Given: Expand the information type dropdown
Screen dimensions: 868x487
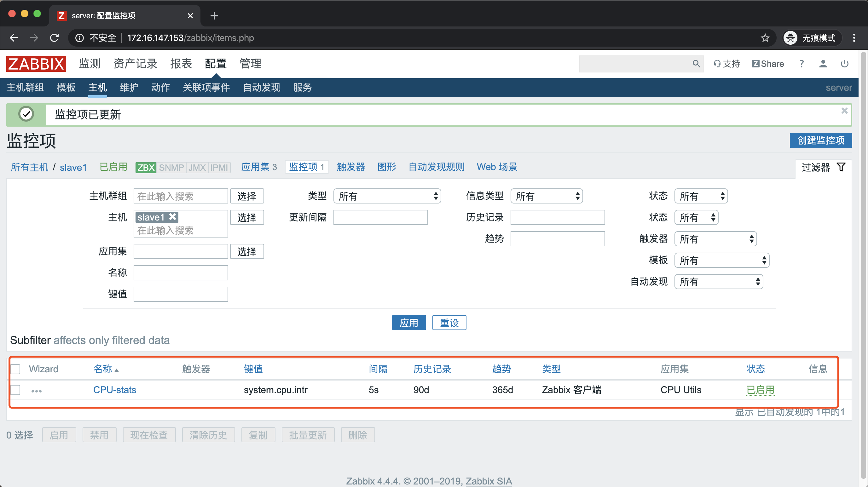Looking at the screenshot, I should (x=546, y=196).
